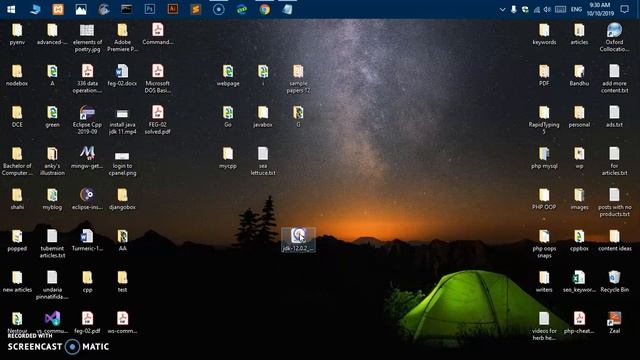Select the writers folder

click(x=544, y=281)
